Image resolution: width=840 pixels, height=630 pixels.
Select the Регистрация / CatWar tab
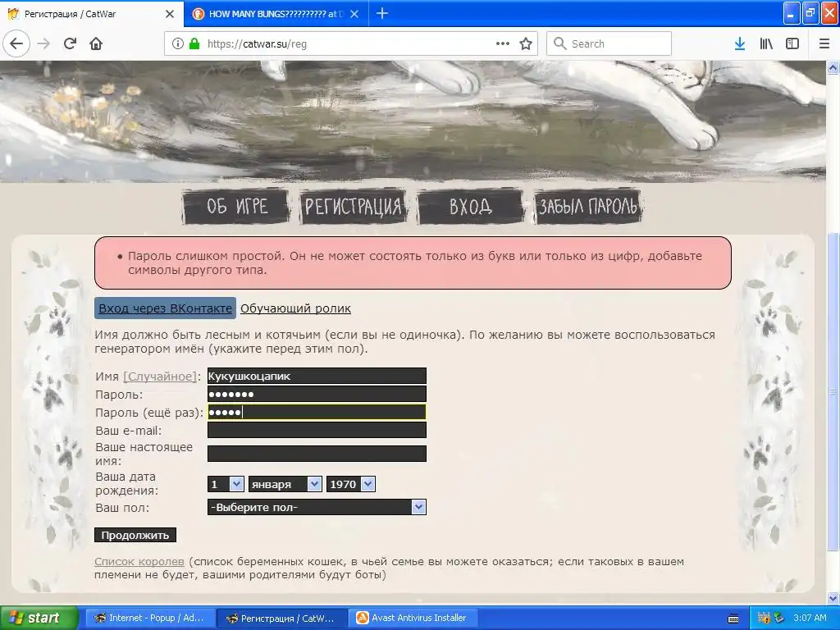(x=92, y=14)
